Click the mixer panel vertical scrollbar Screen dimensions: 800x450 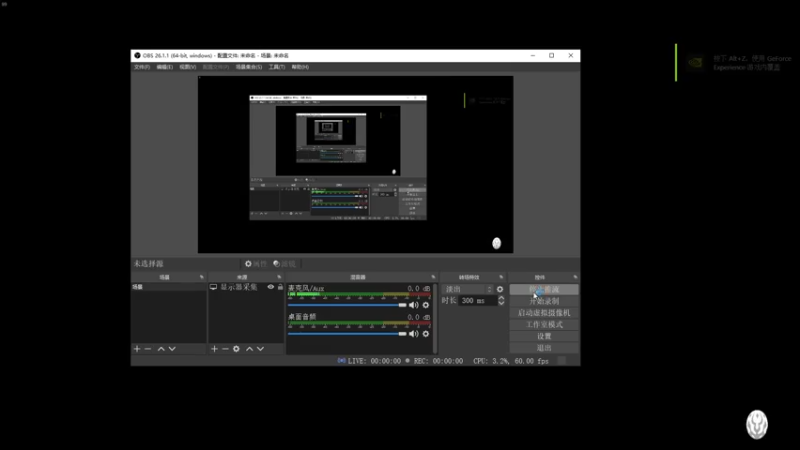(435, 319)
